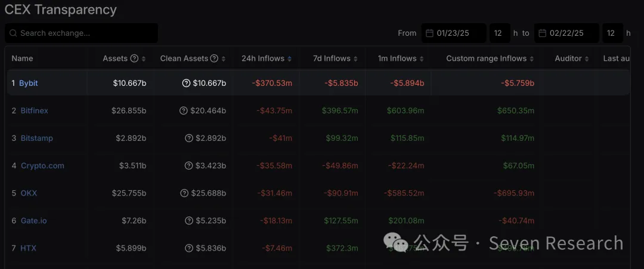Click the info icon beside Crypto.com clean assets
The image size is (644, 269).
click(x=189, y=166)
